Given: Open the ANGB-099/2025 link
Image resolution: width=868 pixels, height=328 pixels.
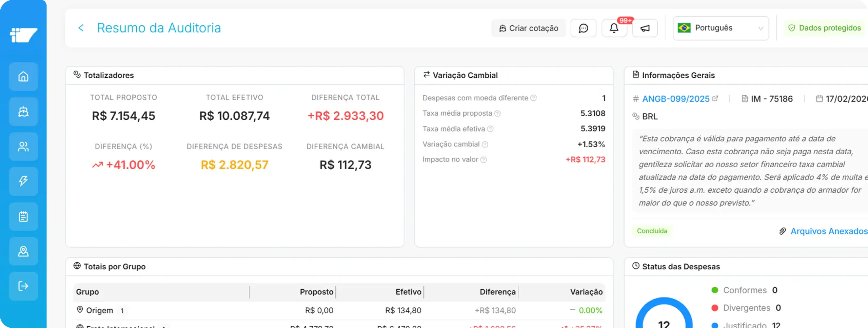Looking at the screenshot, I should (x=675, y=99).
